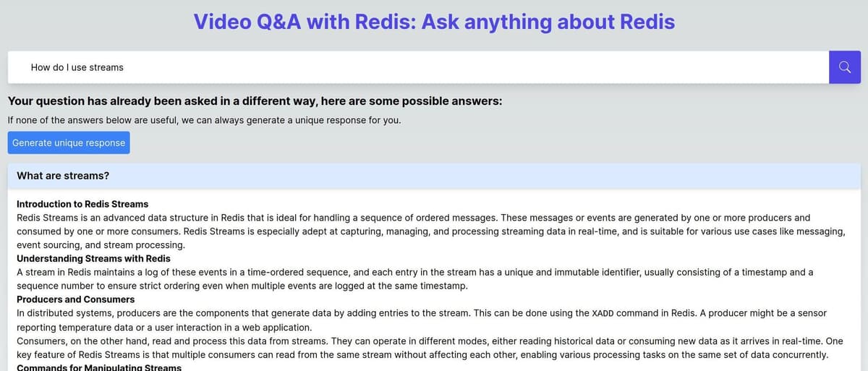Screen dimensions: 868x371
Task: Click the question search input field
Action: coord(418,67)
